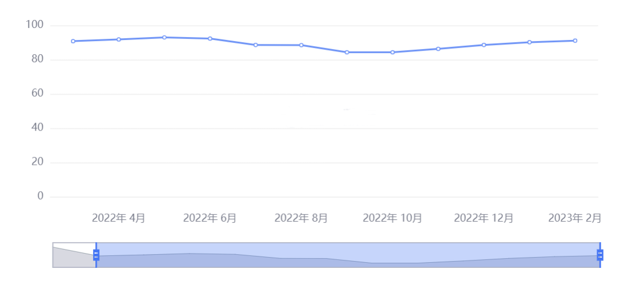The width and height of the screenshot is (644, 285).
Task: Click the left data zoom slider handle
Action: tap(96, 255)
